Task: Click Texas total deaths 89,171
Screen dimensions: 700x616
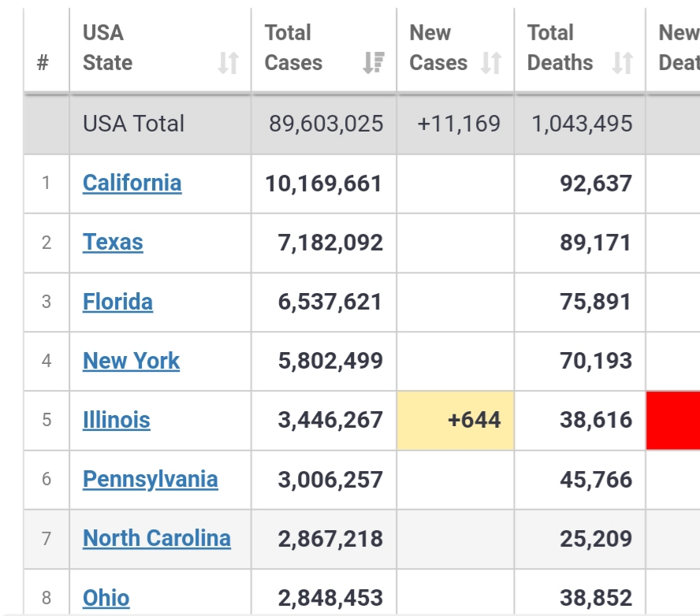Action: (595, 243)
